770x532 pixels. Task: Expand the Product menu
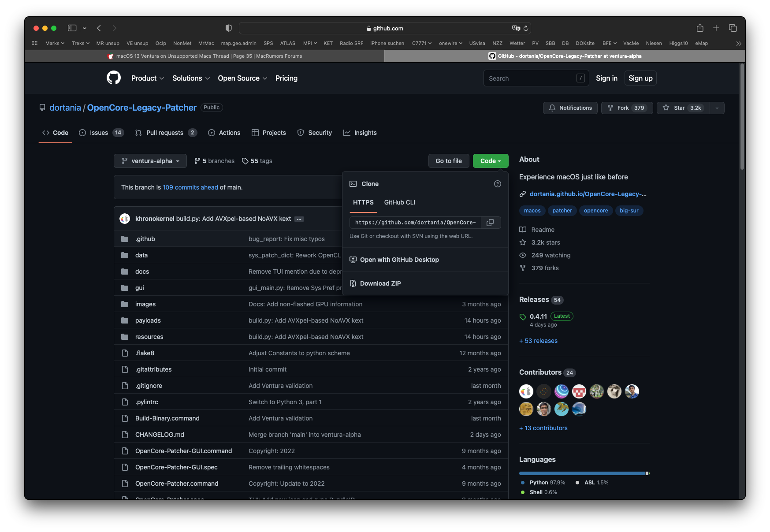(148, 78)
